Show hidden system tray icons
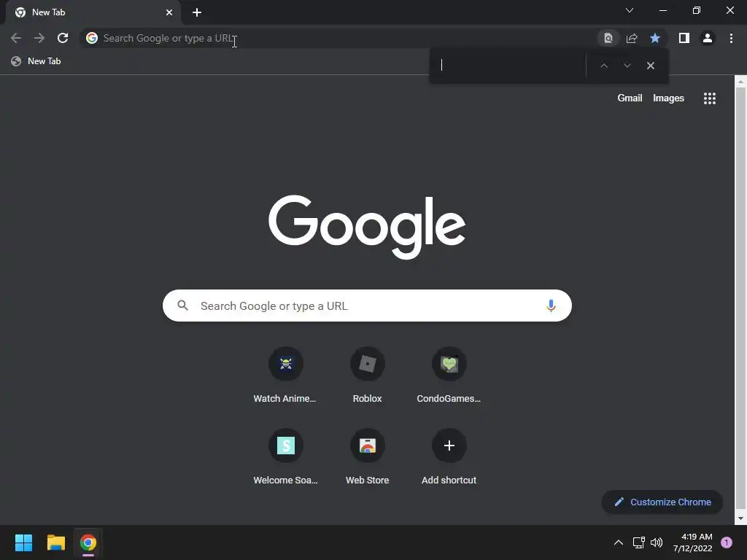 point(619,542)
